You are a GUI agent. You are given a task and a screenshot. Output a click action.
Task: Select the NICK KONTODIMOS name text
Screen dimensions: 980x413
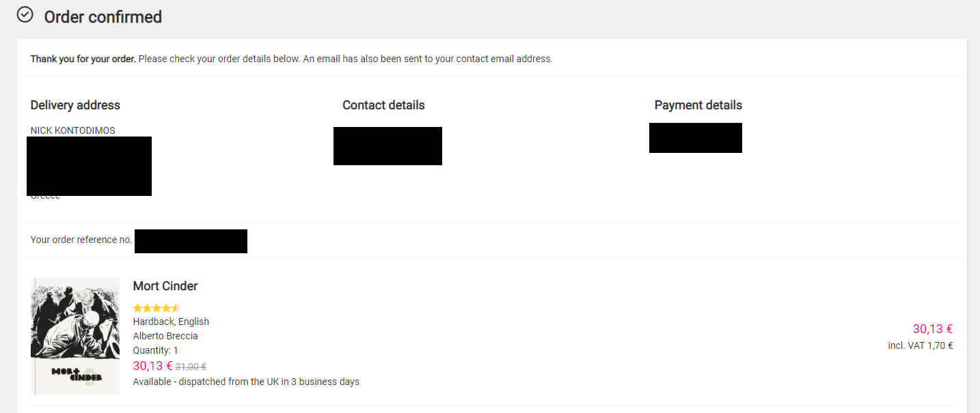click(x=73, y=130)
